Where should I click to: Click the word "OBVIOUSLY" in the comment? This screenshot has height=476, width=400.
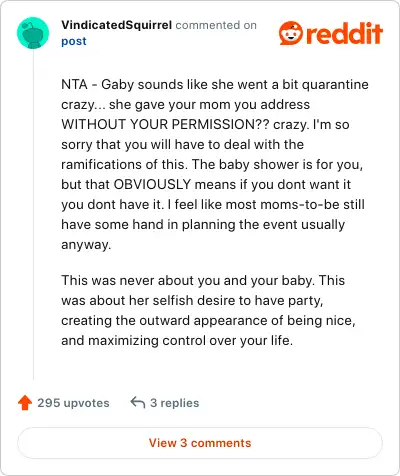pyautogui.click(x=152, y=184)
